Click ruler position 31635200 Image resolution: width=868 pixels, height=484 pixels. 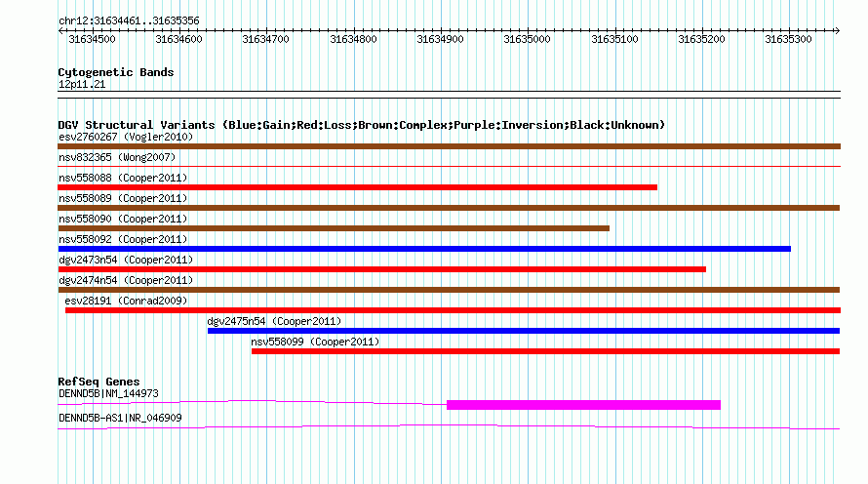701,39
